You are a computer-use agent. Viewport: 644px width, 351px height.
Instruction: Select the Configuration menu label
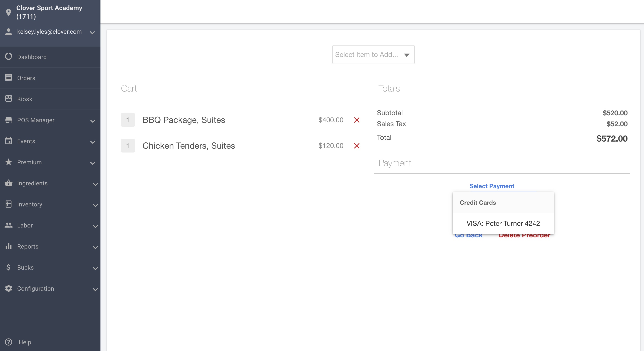(x=35, y=288)
